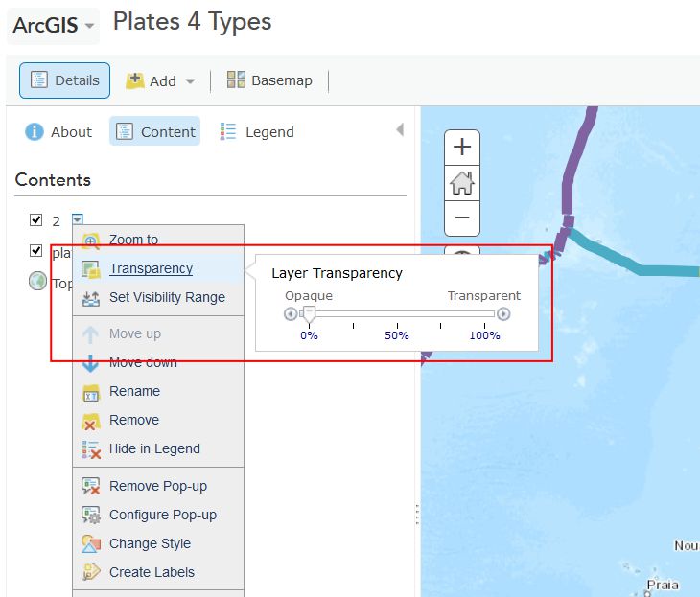The width and height of the screenshot is (700, 597).
Task: Click Move down menu entry
Action: (x=158, y=362)
